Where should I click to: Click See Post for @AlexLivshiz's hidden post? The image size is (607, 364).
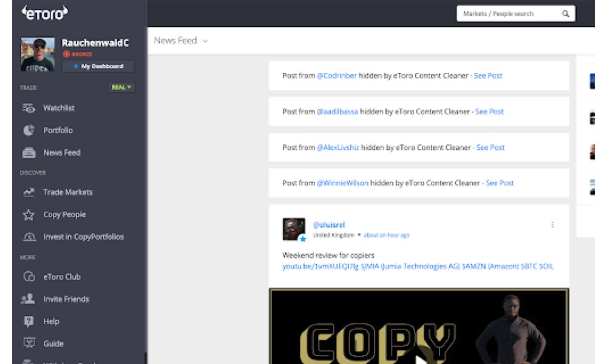click(490, 147)
